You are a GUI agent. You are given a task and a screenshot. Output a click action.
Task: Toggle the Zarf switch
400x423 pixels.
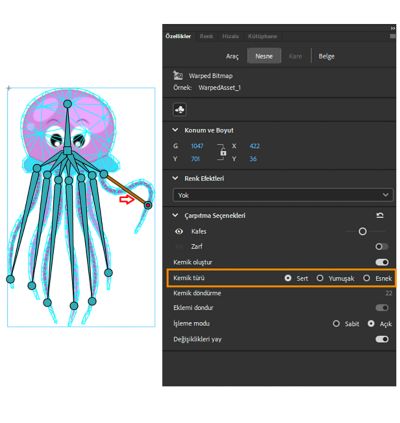pyautogui.click(x=382, y=247)
